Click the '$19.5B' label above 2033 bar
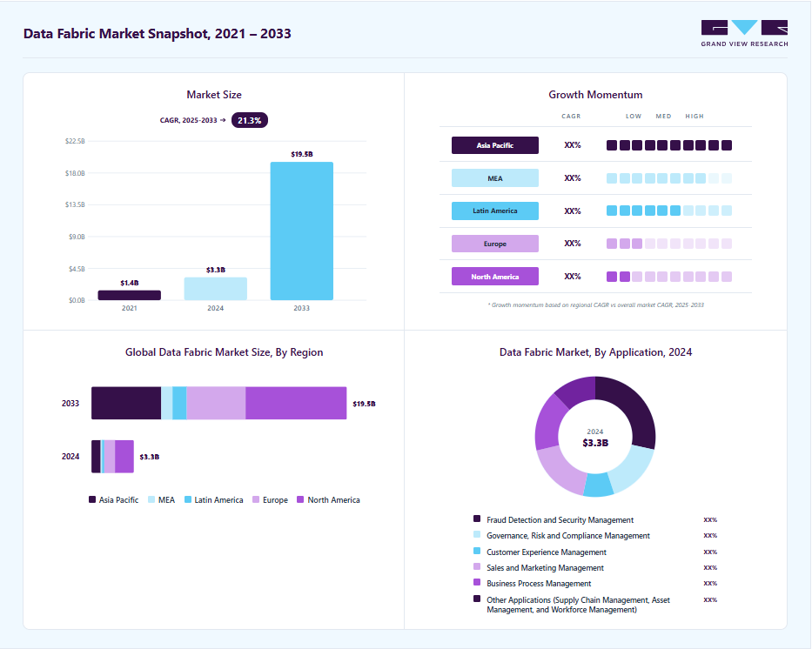Screen dimensions: 812x649 pos(302,154)
